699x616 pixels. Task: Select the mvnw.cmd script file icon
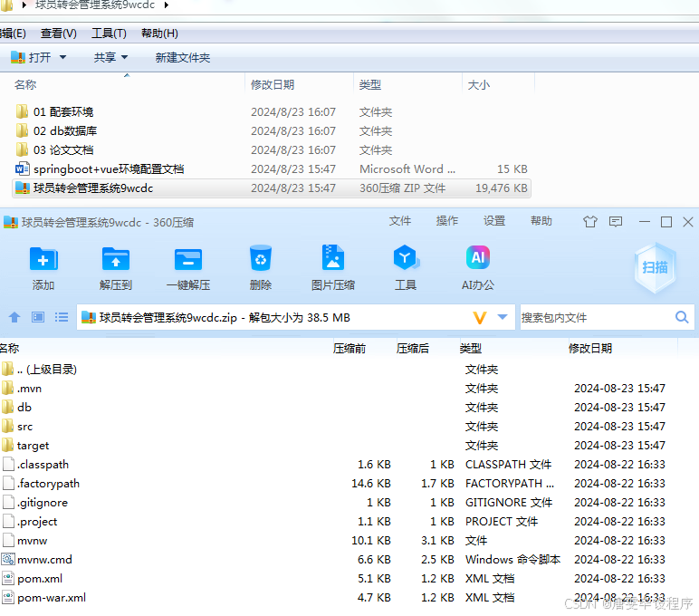coord(7,559)
